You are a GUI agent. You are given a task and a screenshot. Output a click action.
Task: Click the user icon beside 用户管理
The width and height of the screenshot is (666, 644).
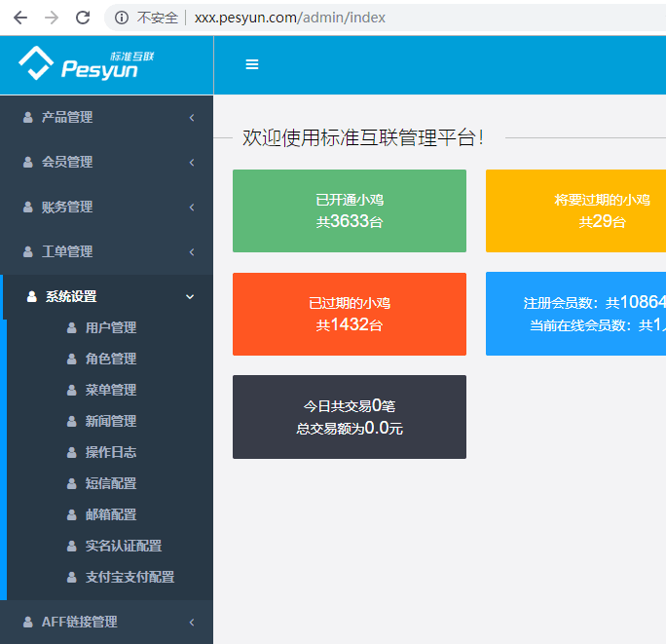[71, 328]
